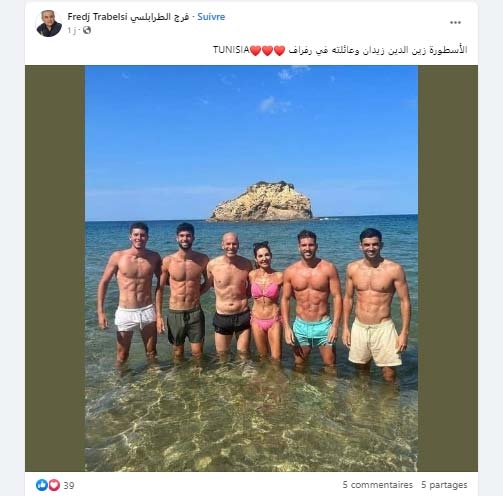Click the man in turquoise shorts in photo
Image resolution: width=503 pixels, height=496 pixels.
pyautogui.click(x=311, y=298)
